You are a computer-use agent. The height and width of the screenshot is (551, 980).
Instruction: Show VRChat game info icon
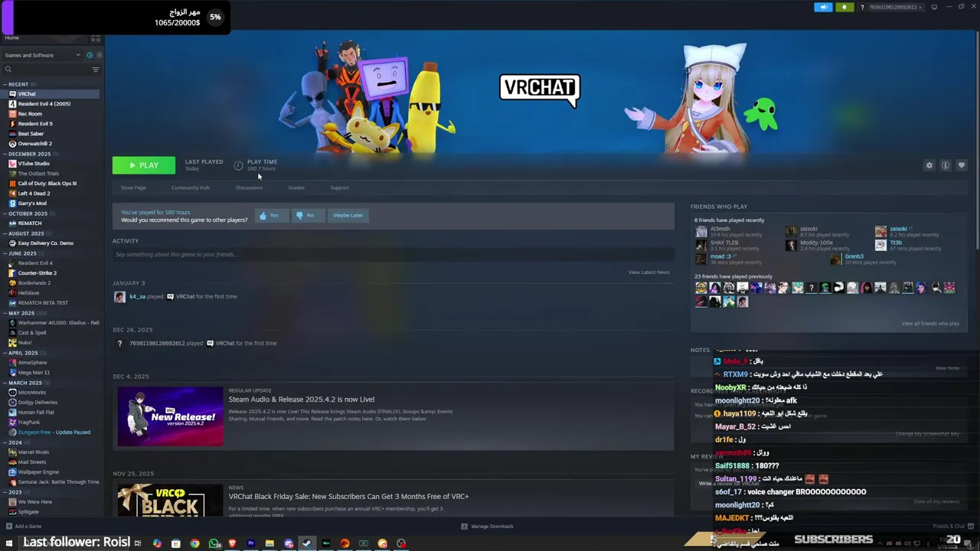[x=946, y=165]
